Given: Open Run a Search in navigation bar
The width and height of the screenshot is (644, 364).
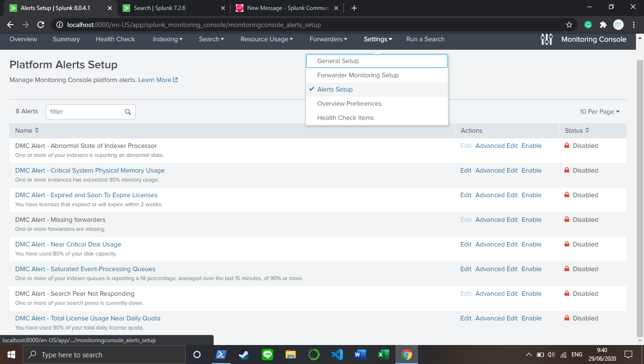Looking at the screenshot, I should 425,39.
